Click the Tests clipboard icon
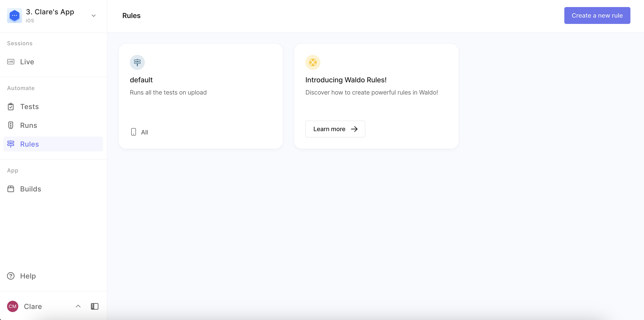The image size is (644, 320). click(11, 107)
